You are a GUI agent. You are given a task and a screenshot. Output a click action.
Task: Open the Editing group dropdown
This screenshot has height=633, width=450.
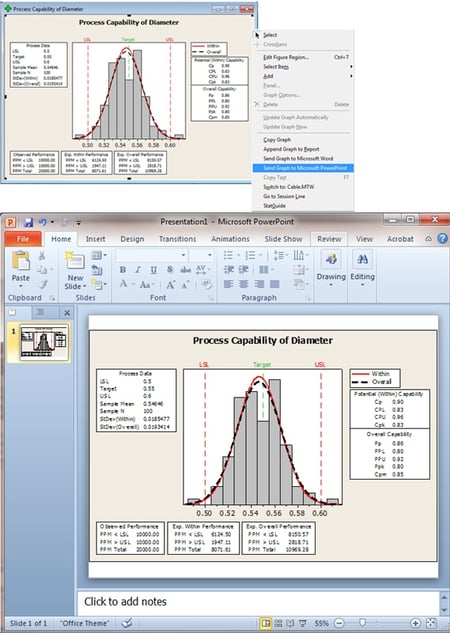[x=362, y=270]
